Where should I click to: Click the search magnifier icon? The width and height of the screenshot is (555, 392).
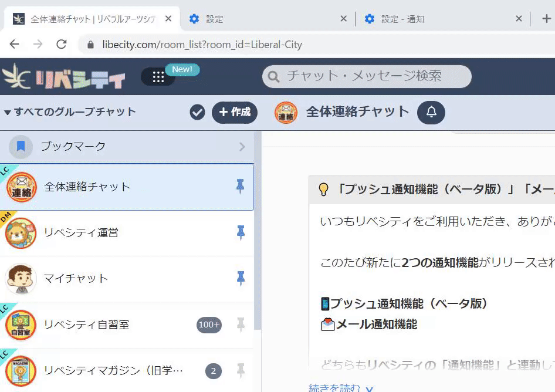point(273,76)
